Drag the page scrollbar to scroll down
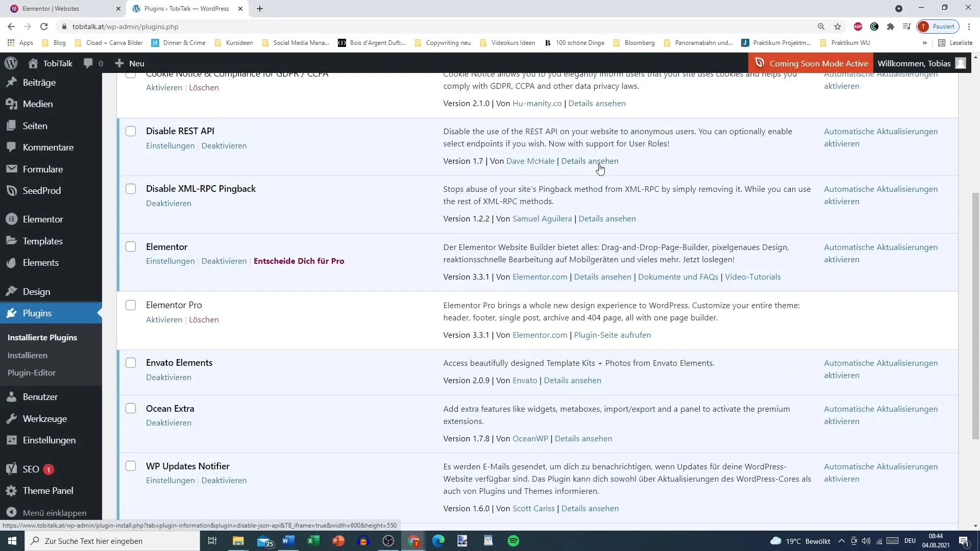Image resolution: width=980 pixels, height=551 pixels. point(975,269)
